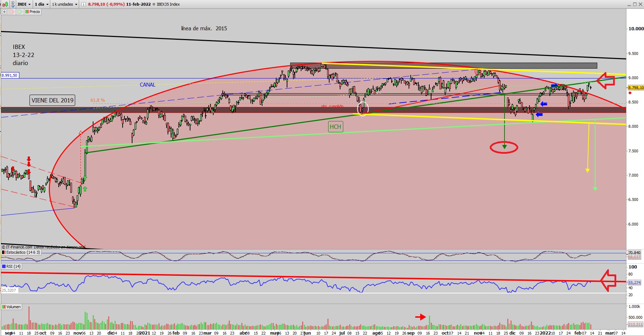Click the '61,8 %' Fibonacci label
The width and height of the screenshot is (644, 336).
pos(98,100)
